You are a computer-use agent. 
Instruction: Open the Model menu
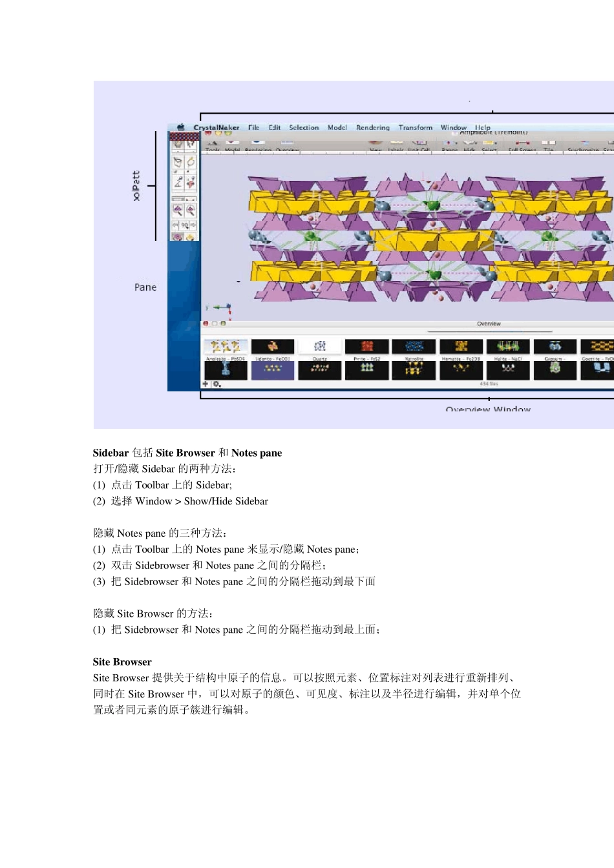coord(337,127)
